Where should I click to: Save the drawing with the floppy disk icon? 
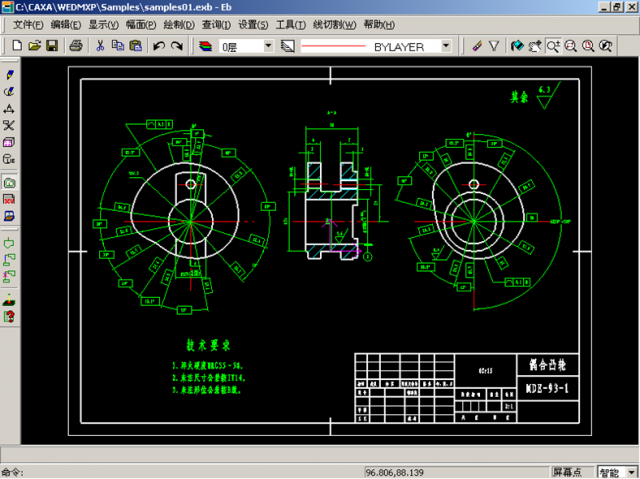tap(52, 46)
